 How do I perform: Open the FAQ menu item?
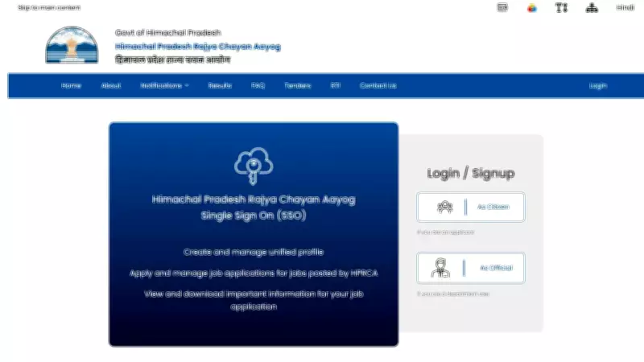pyautogui.click(x=258, y=85)
